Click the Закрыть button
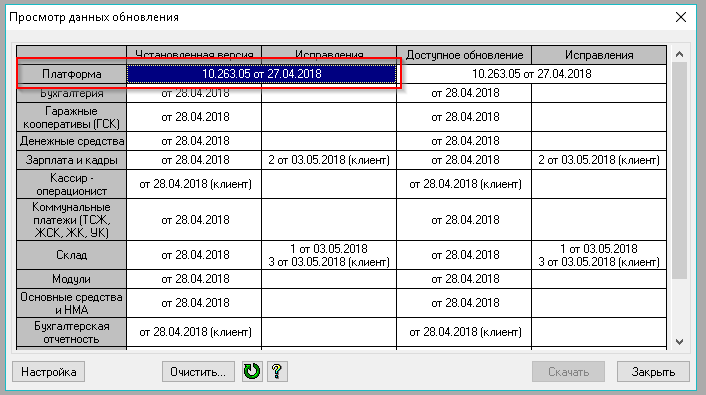The width and height of the screenshot is (706, 395). point(653,372)
